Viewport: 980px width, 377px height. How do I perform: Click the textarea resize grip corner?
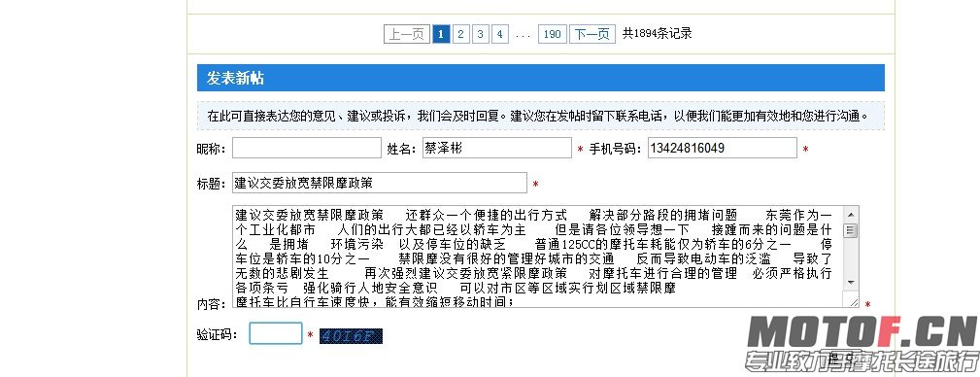point(853,302)
